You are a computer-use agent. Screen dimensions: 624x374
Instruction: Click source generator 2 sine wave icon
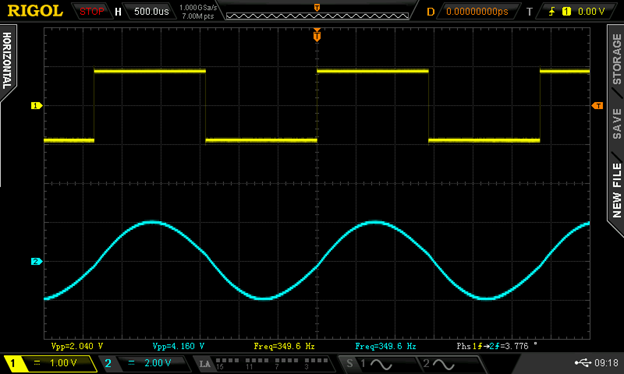[444, 364]
